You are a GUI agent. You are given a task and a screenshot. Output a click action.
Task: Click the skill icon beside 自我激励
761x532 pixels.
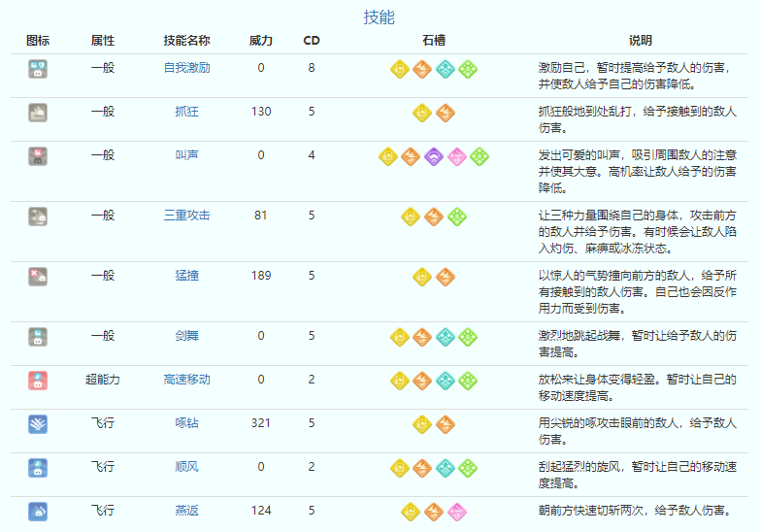(38, 69)
